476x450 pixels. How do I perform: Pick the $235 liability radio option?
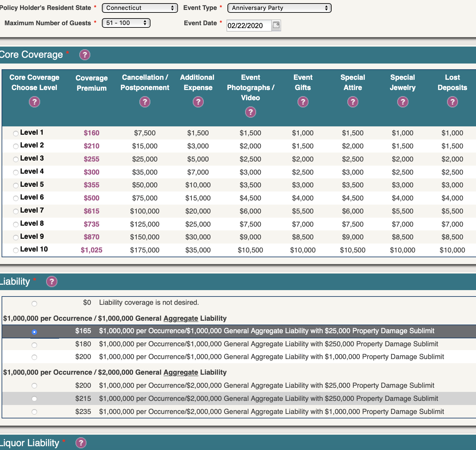tap(34, 412)
